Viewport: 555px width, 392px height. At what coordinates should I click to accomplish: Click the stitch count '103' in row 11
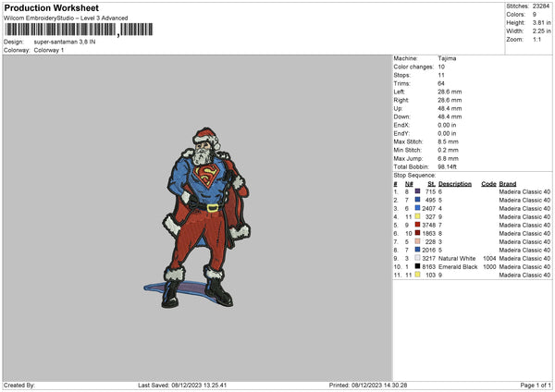click(430, 275)
